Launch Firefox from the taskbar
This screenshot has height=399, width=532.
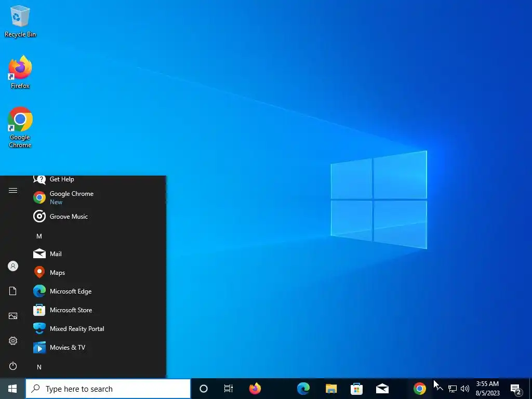[255, 389]
